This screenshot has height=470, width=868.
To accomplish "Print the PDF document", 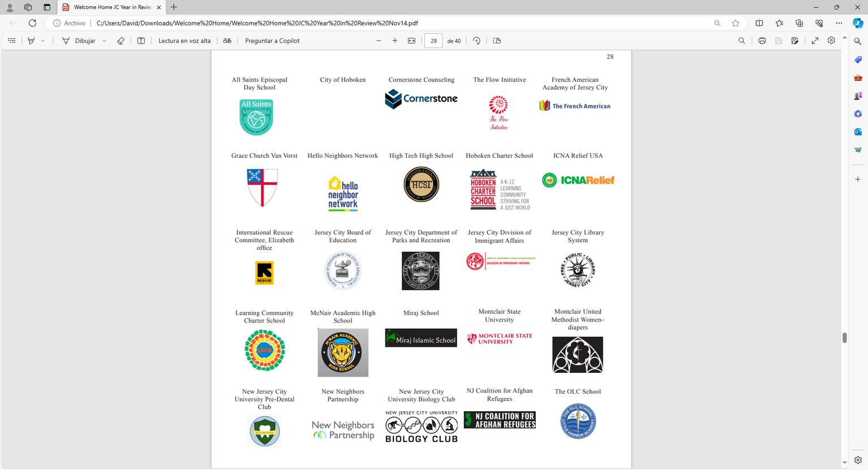I will (x=762, y=41).
